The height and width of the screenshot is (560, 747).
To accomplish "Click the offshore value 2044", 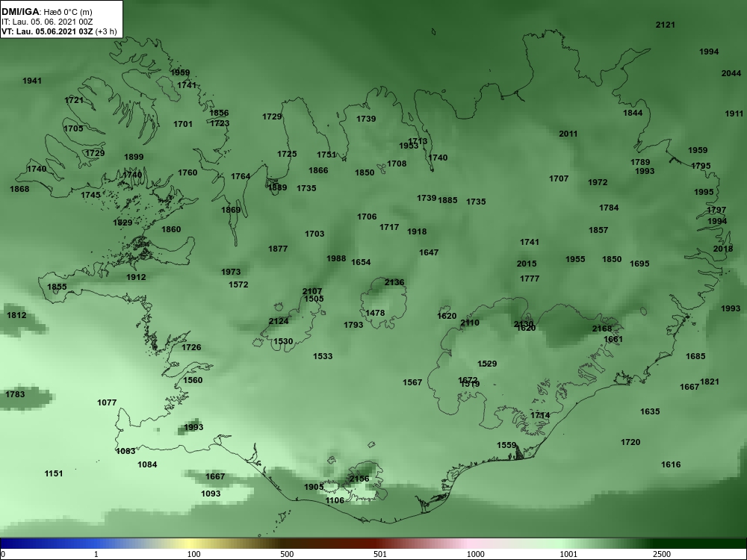I will 731,74.
